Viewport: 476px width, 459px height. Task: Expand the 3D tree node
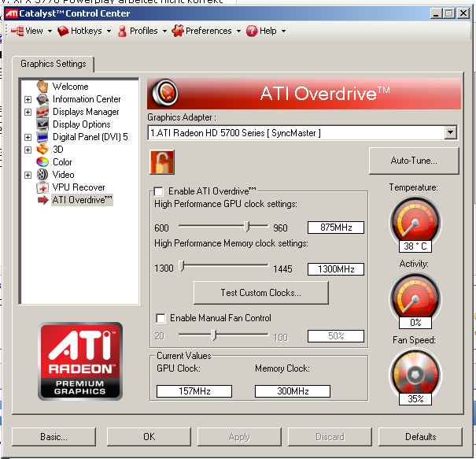point(28,150)
